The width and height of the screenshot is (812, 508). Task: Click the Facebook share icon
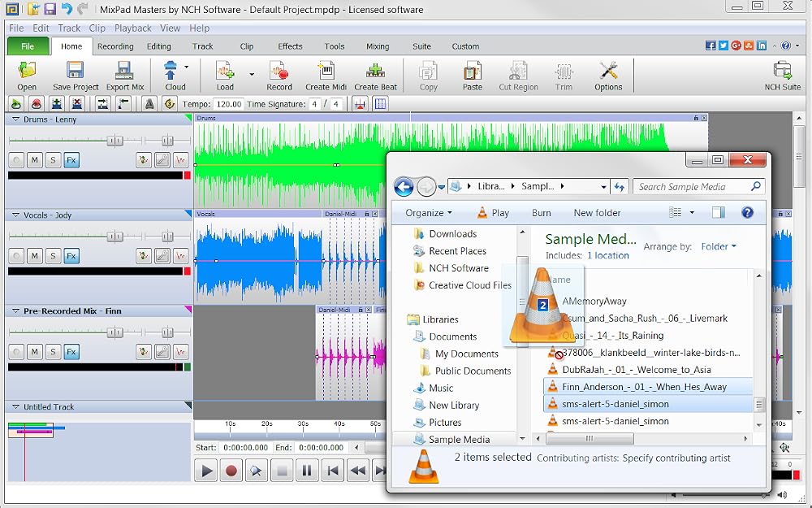(x=710, y=46)
